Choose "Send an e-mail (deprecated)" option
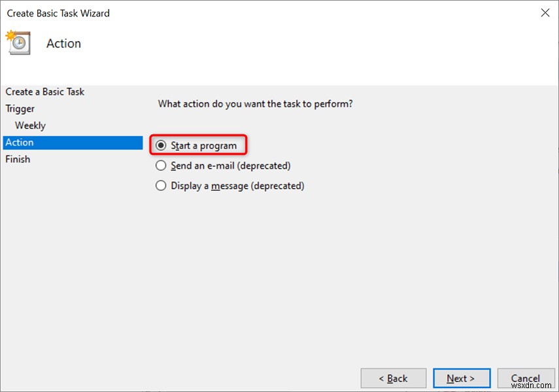The height and width of the screenshot is (392, 559). (161, 165)
